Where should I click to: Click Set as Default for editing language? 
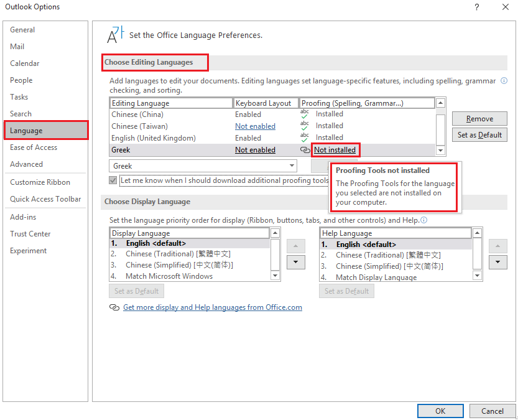tap(479, 135)
